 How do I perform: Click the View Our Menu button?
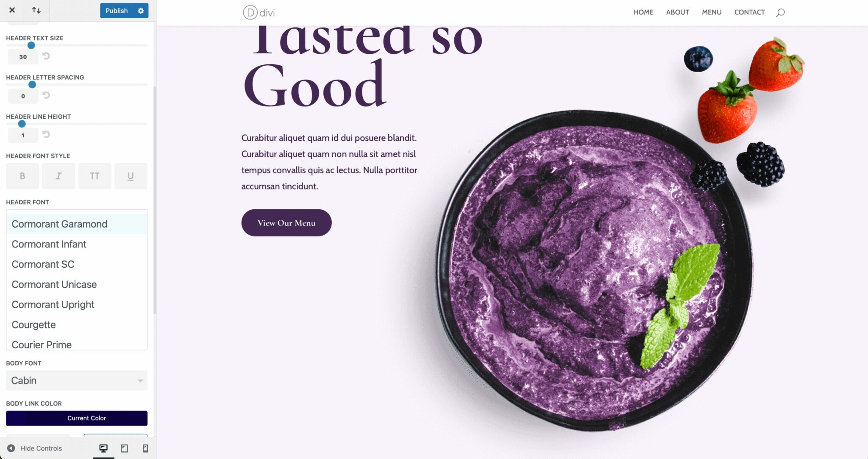tap(286, 223)
